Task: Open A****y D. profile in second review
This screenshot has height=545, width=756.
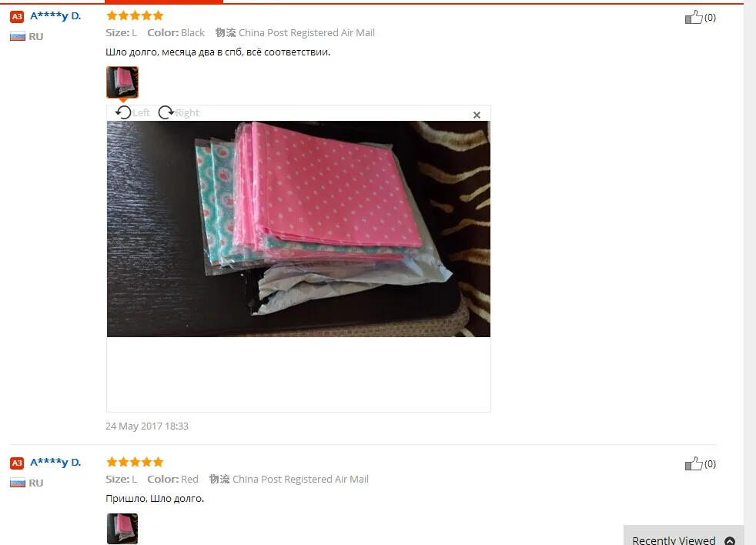Action: coord(55,463)
